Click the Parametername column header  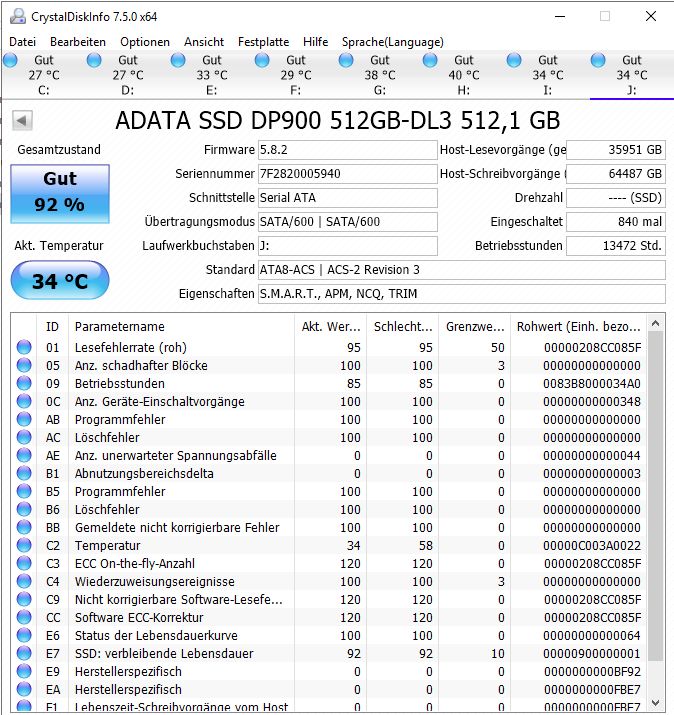pos(181,326)
